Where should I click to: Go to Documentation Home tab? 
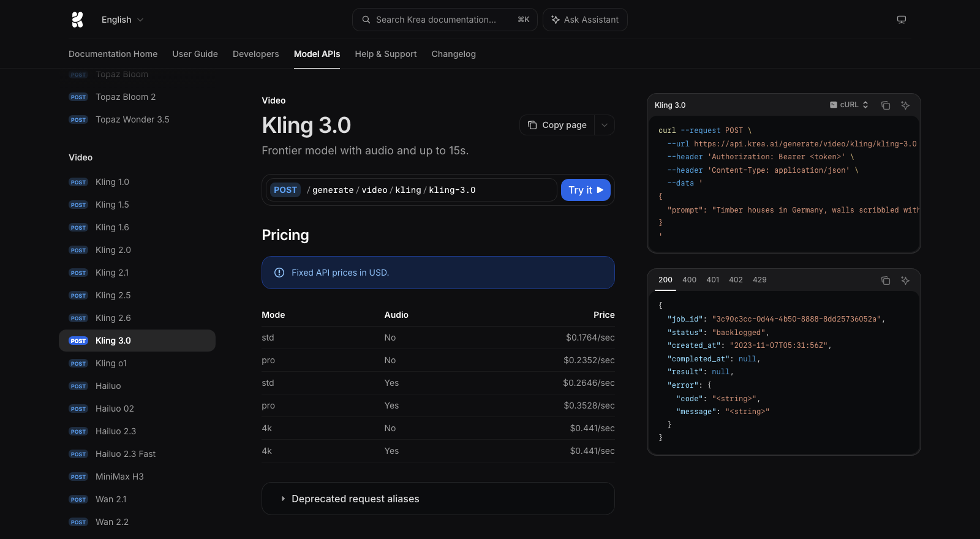coord(113,54)
